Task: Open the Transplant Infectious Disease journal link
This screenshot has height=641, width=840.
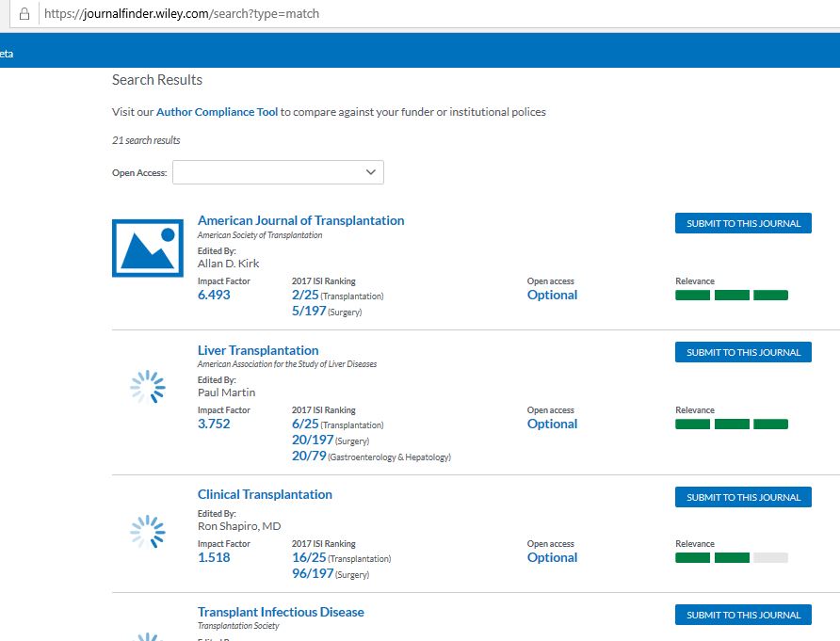Action: [281, 612]
